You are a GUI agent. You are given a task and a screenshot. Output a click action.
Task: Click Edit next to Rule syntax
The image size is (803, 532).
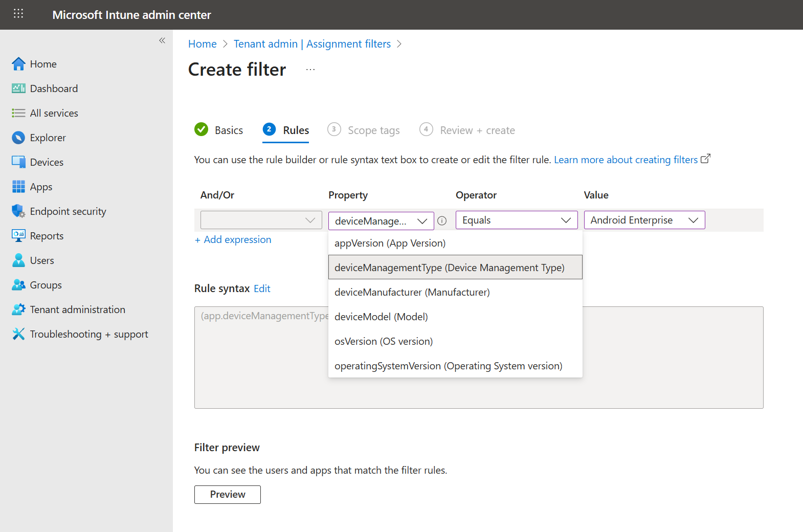(x=262, y=289)
